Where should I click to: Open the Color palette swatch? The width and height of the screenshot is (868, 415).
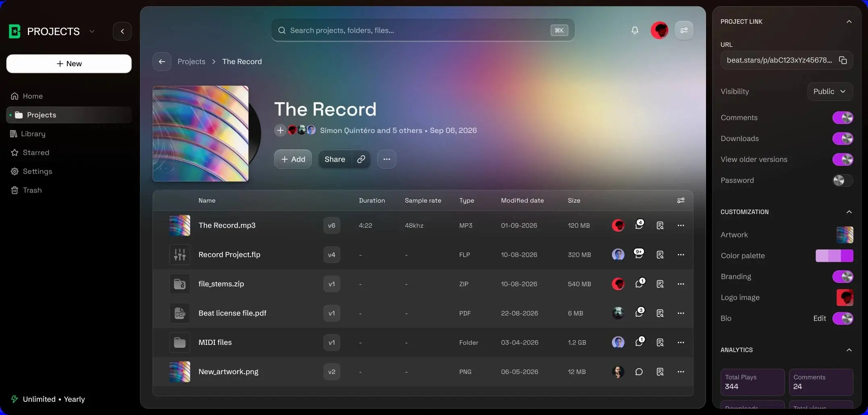[834, 255]
